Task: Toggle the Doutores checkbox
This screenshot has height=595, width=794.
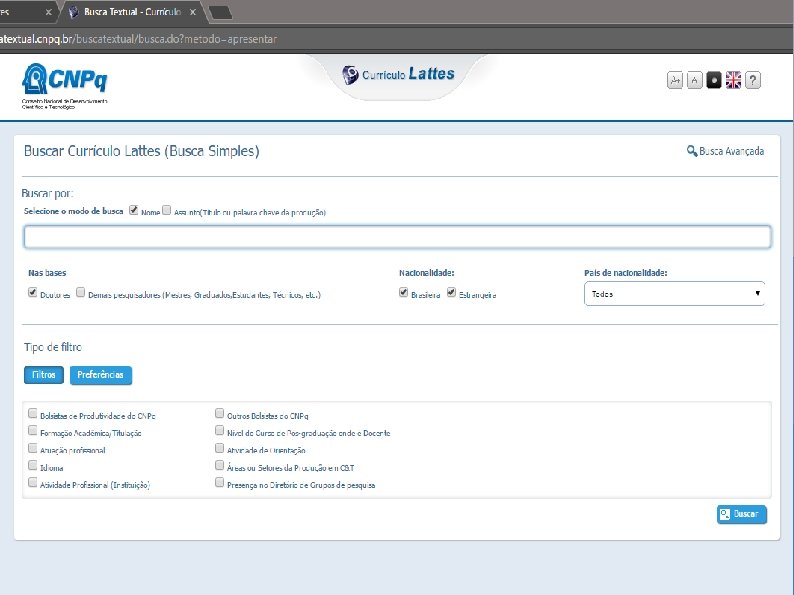Action: point(32,292)
